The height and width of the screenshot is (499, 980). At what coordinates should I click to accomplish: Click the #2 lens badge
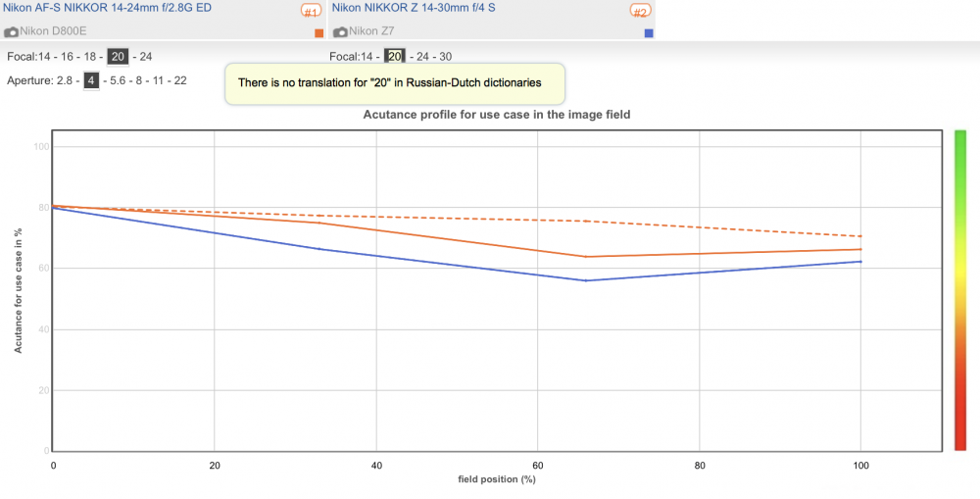click(x=641, y=11)
